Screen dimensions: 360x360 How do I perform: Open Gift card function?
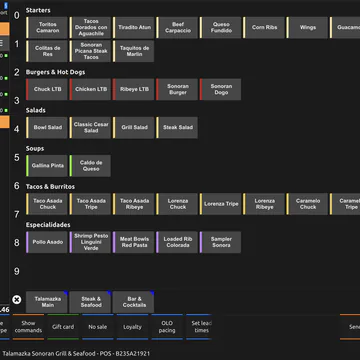coord(63,327)
